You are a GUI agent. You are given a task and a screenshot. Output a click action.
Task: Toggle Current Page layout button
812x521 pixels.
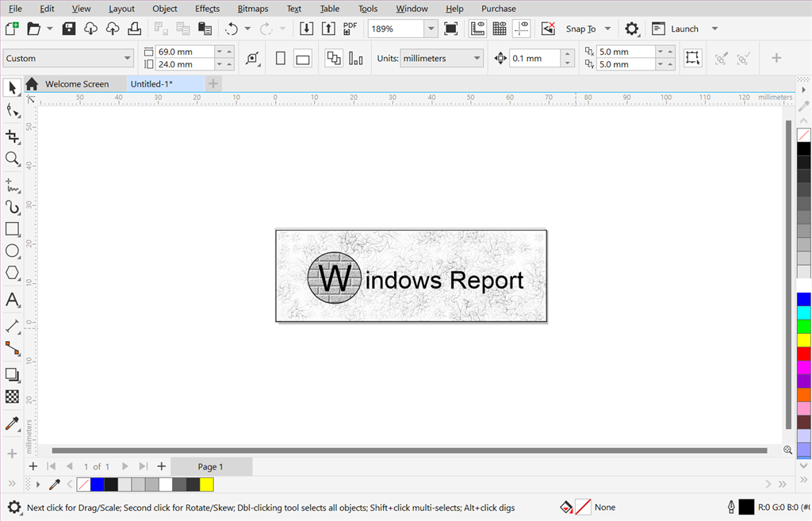[356, 58]
